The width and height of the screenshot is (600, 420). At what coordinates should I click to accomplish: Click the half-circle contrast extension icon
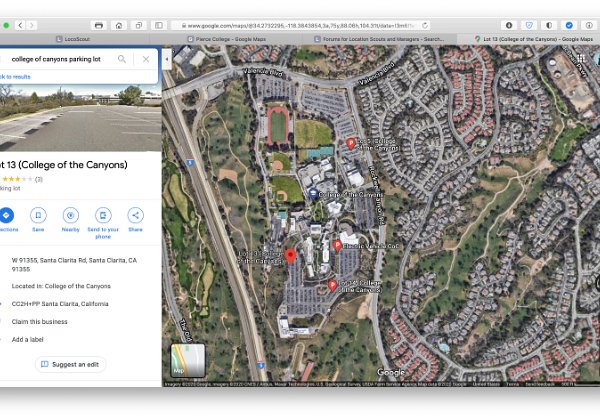pyautogui.click(x=549, y=26)
